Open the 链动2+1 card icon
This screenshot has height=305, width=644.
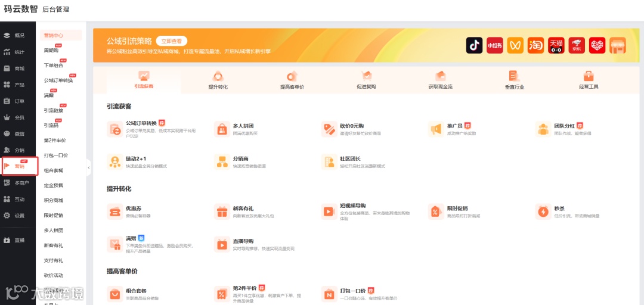coord(114,162)
